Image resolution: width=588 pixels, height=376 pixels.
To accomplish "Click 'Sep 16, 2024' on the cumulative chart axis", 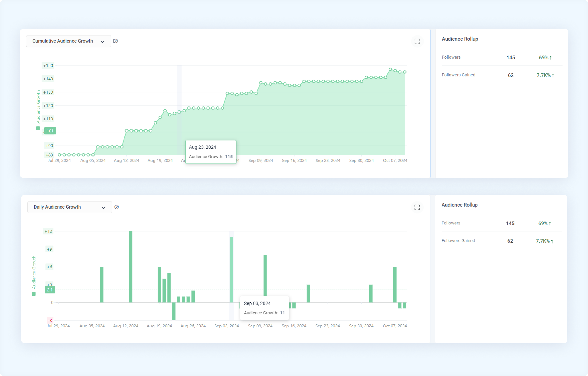I will pyautogui.click(x=294, y=160).
